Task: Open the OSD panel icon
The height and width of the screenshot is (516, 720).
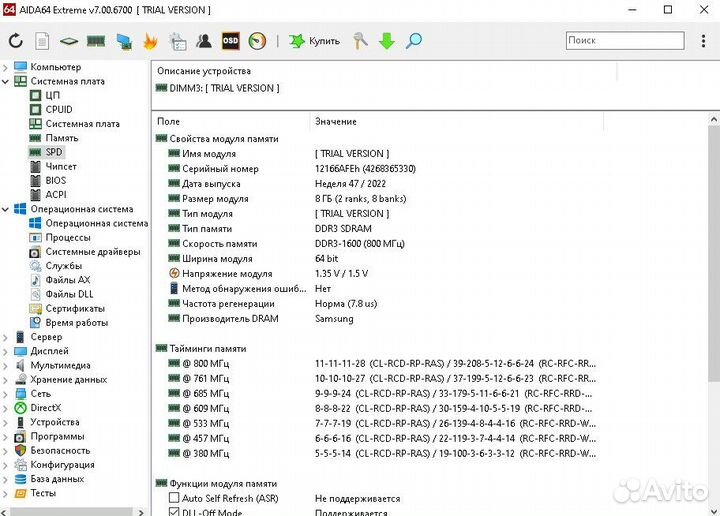Action: tap(231, 41)
